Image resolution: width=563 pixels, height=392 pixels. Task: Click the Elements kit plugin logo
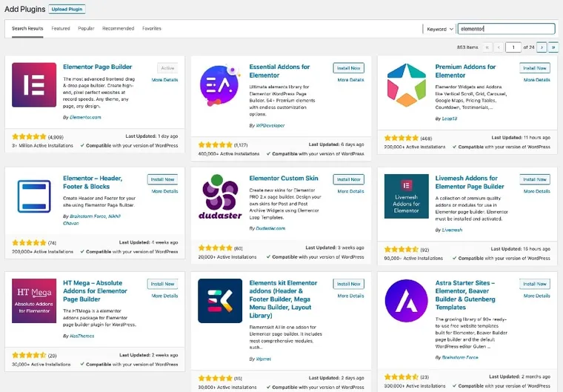click(x=220, y=301)
